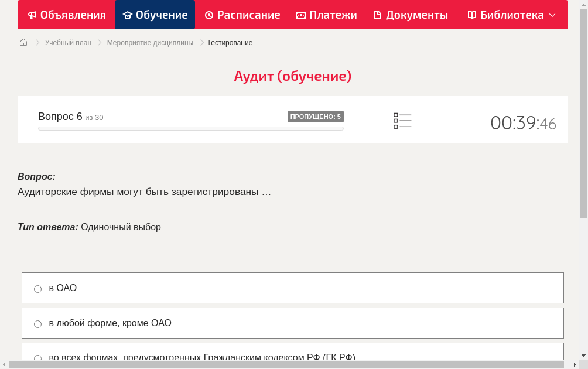
Task: Select 'в любой форме, кроме ОАО'
Action: 37,323
